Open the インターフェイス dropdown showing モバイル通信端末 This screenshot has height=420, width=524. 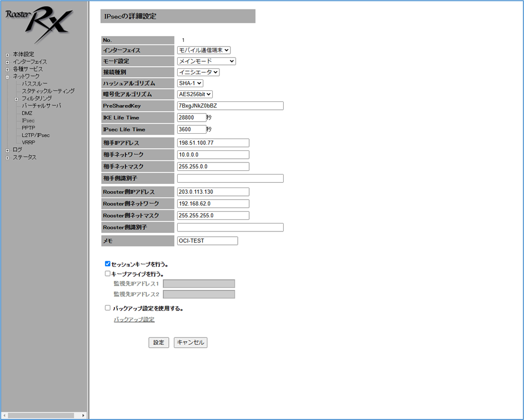[x=203, y=50]
